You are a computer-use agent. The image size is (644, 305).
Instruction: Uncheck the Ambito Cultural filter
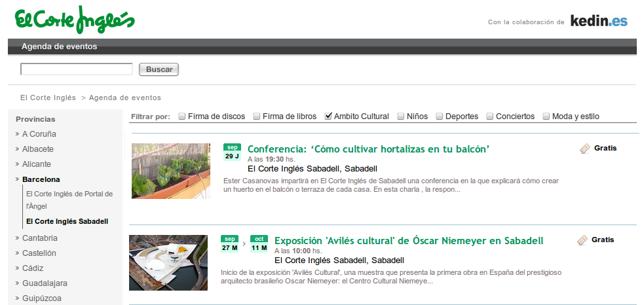point(328,117)
